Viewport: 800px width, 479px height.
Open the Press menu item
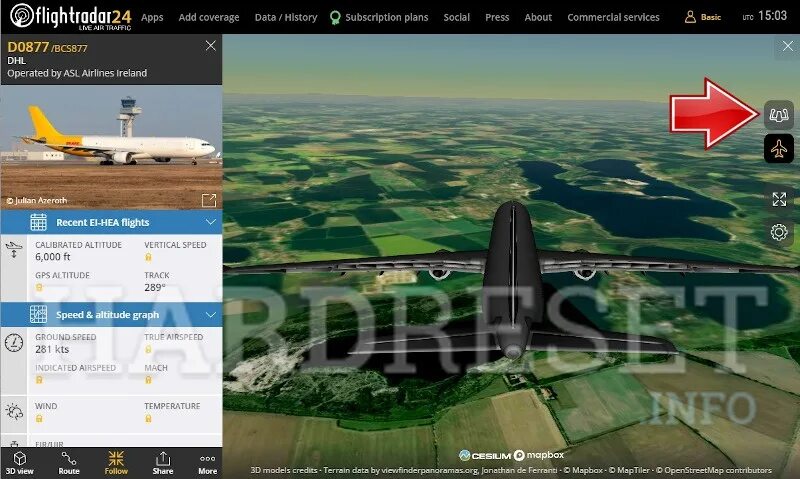coord(497,17)
